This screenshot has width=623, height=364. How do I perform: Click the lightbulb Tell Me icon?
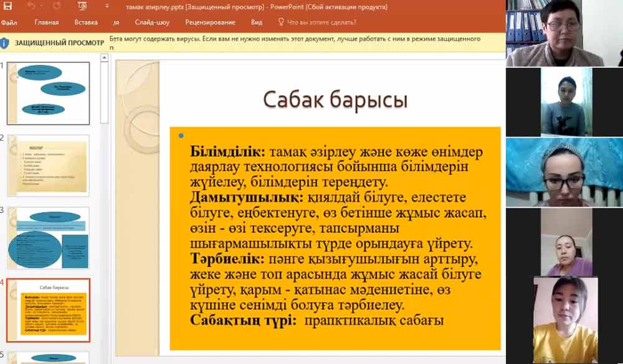281,22
